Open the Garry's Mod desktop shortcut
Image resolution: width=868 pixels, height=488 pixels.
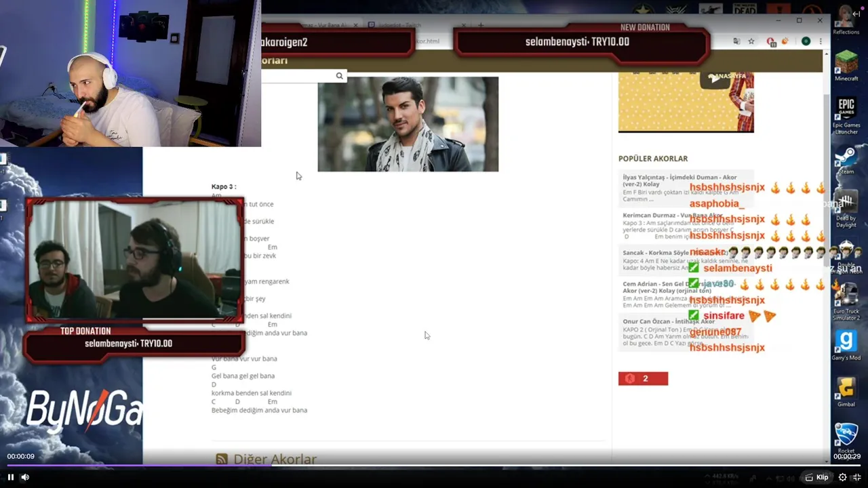(x=846, y=346)
